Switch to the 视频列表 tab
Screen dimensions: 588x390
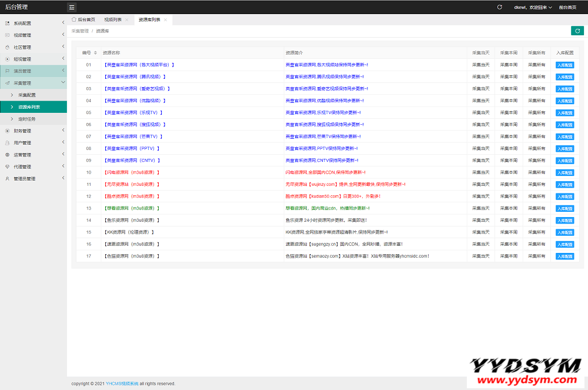[113, 20]
